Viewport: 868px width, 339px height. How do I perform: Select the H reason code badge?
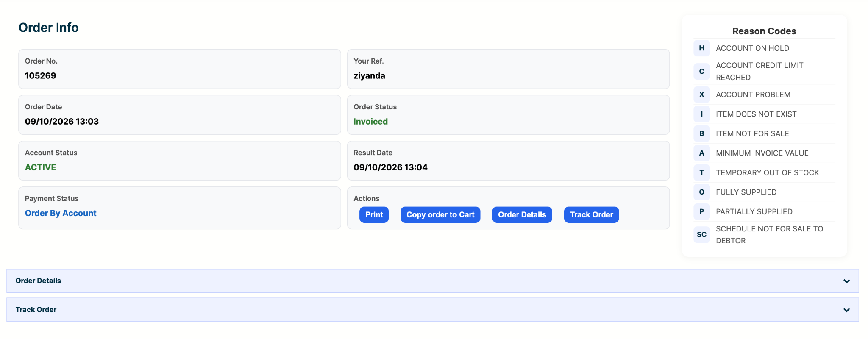pos(701,48)
